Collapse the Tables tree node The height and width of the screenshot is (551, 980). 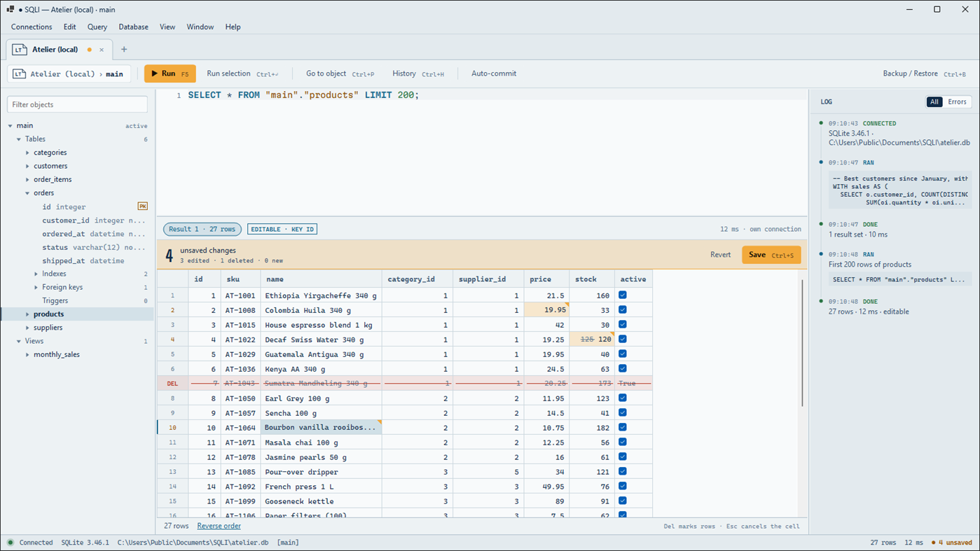click(19, 139)
